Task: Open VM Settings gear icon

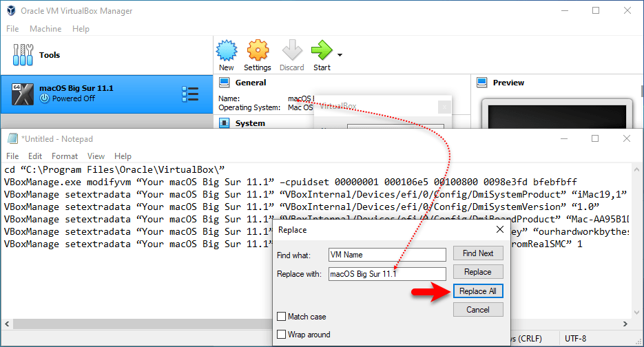Action: [x=258, y=50]
